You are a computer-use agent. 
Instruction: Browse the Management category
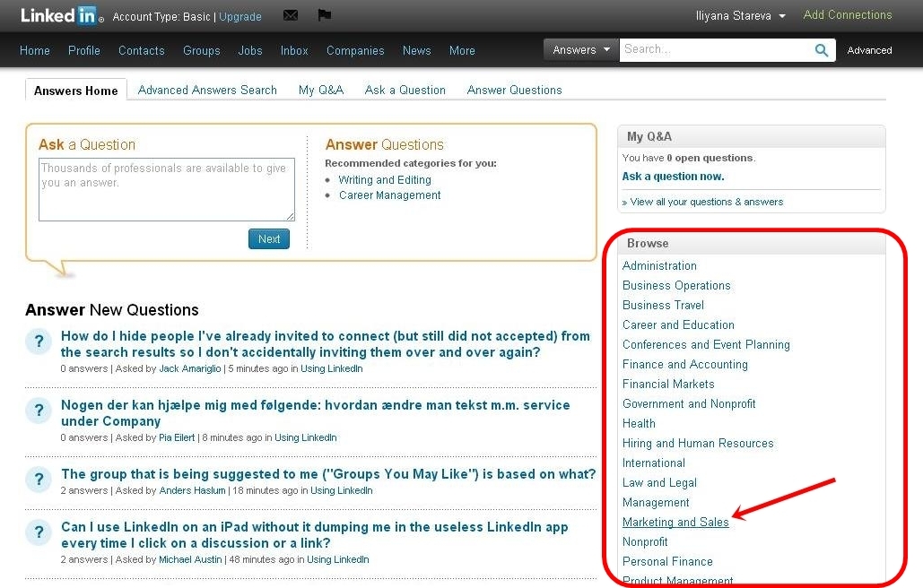656,502
